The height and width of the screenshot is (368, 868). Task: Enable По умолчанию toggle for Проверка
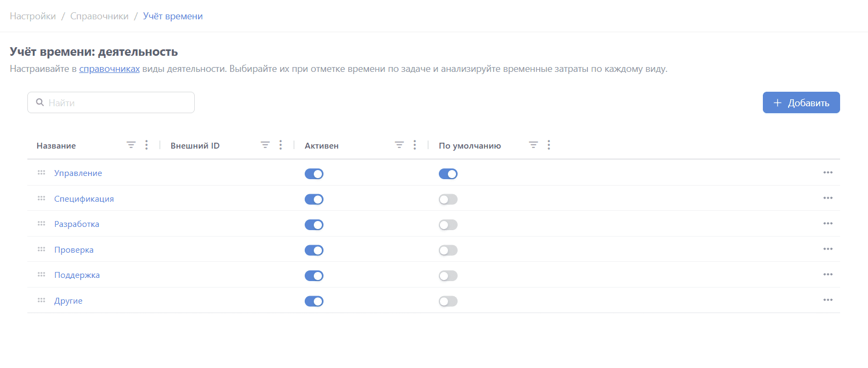pyautogui.click(x=448, y=251)
